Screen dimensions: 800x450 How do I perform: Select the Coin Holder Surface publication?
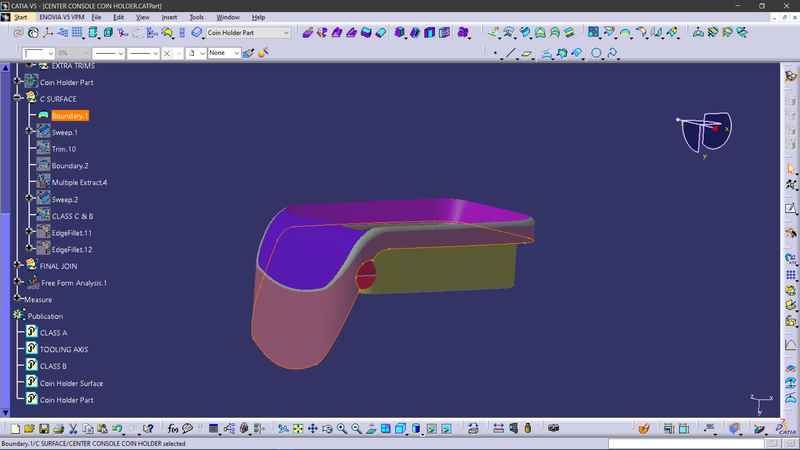click(x=71, y=384)
